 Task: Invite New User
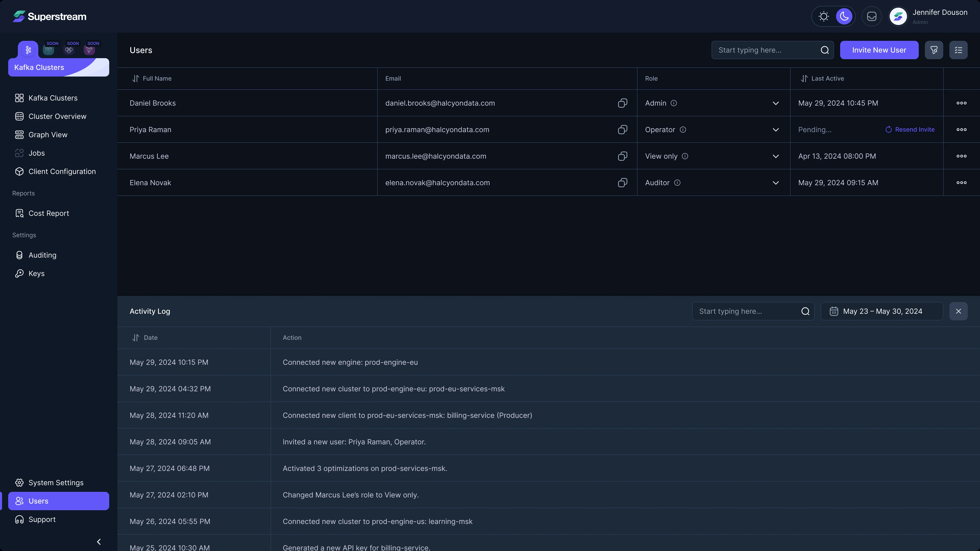pyautogui.click(x=879, y=50)
